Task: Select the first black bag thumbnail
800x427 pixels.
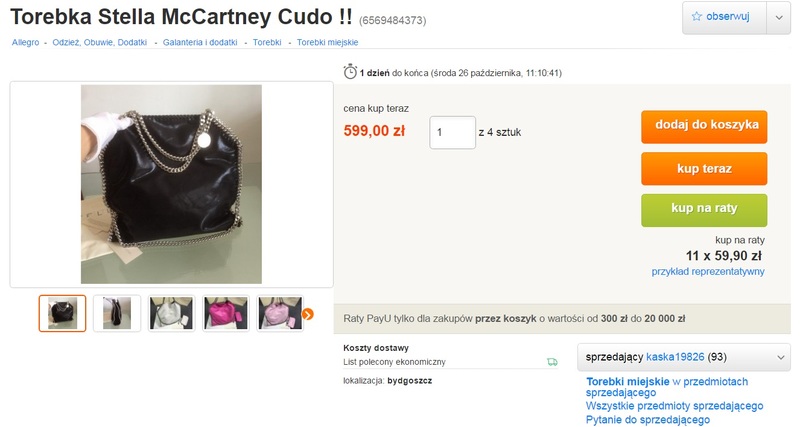Action: [x=62, y=313]
